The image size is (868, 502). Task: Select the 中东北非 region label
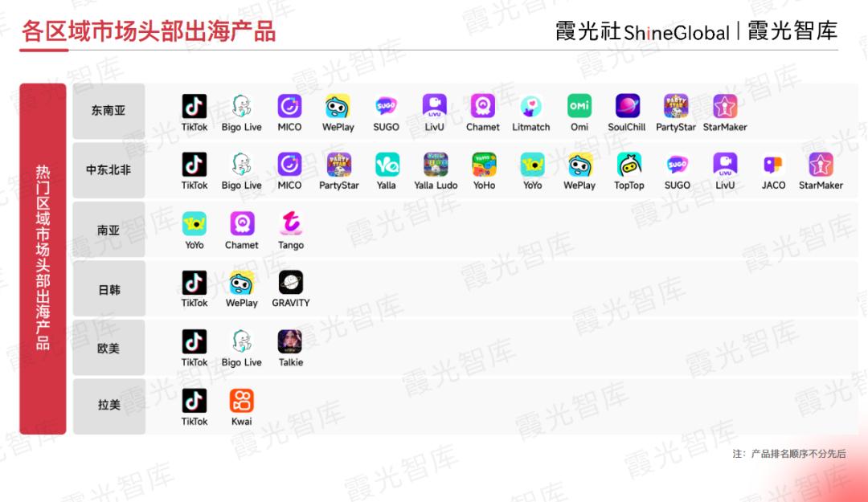(x=108, y=170)
